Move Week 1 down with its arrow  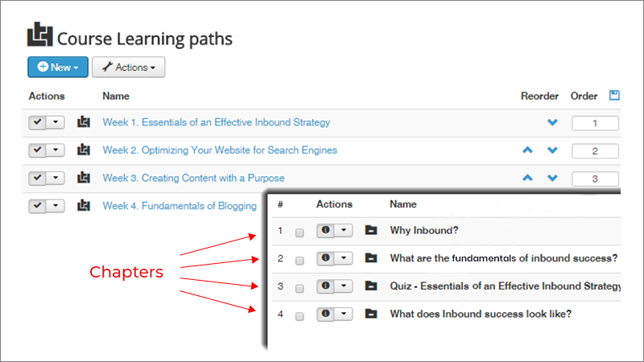[552, 122]
